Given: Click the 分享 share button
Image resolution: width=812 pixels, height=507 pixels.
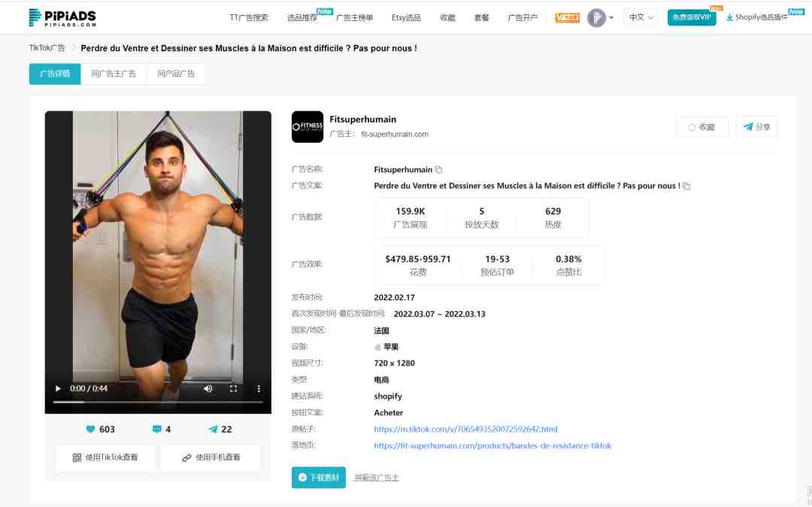Looking at the screenshot, I should point(756,127).
